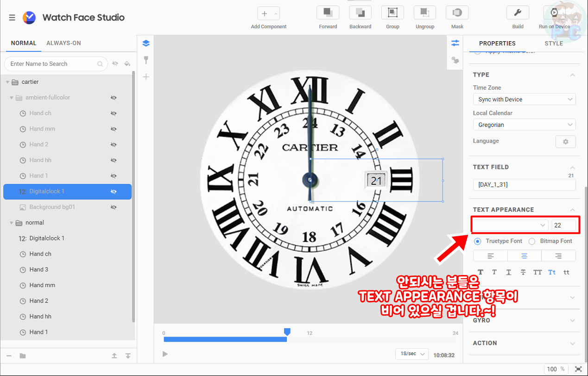
Task: Apply strikethrough text style
Action: coord(523,272)
